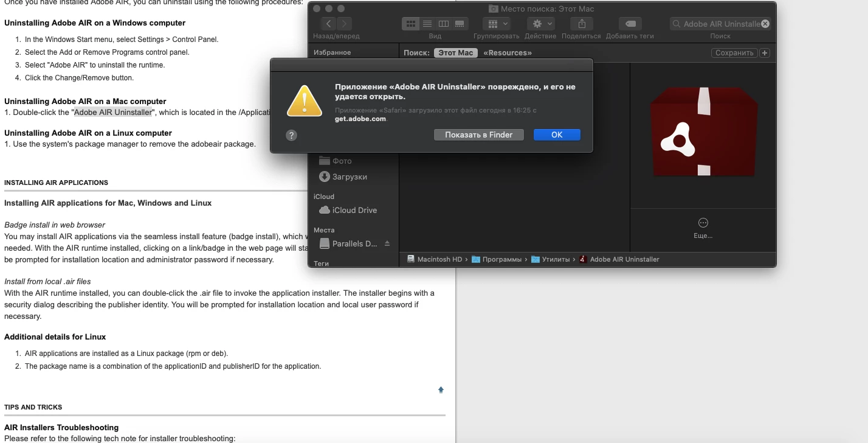Click 'AIR Installers Troubleshooting' heading

pos(61,428)
